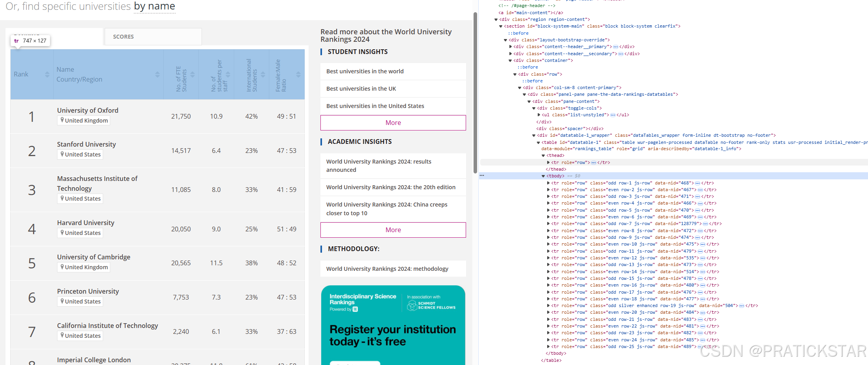
Task: Expand tr row-1 with data-nid 468
Action: [548, 183]
